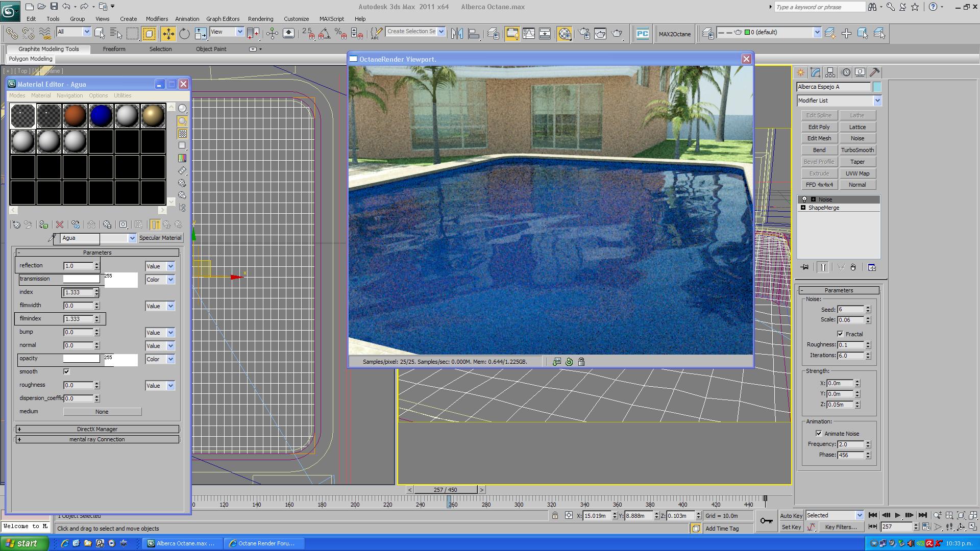Open the Hierarchy command panel tab
Viewport: 980px width, 551px height.
coord(830,72)
